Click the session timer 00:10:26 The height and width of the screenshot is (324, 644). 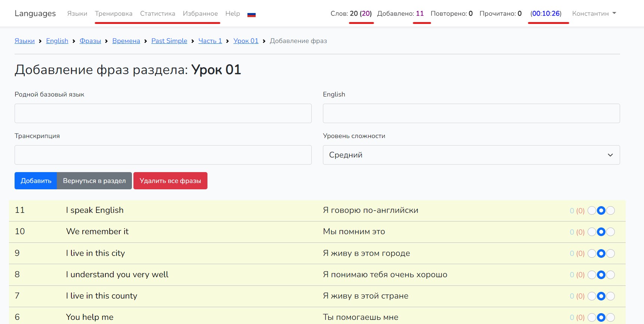pyautogui.click(x=546, y=13)
